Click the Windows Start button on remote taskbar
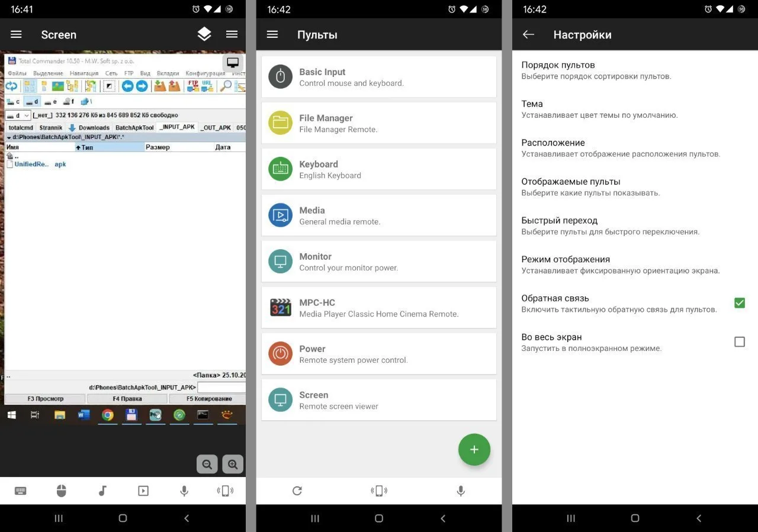Image resolution: width=758 pixels, height=532 pixels. coord(11,415)
